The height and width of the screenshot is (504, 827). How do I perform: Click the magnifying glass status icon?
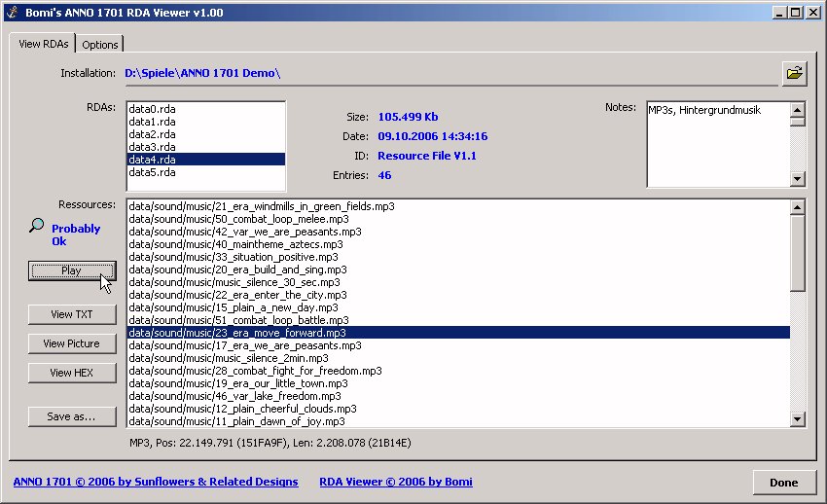point(37,227)
